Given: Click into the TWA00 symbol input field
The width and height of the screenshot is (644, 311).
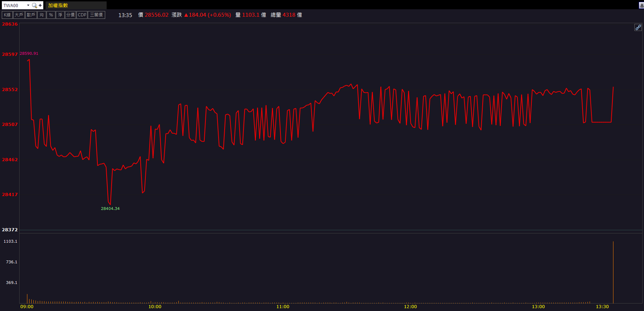Looking at the screenshot, I should [14, 5].
